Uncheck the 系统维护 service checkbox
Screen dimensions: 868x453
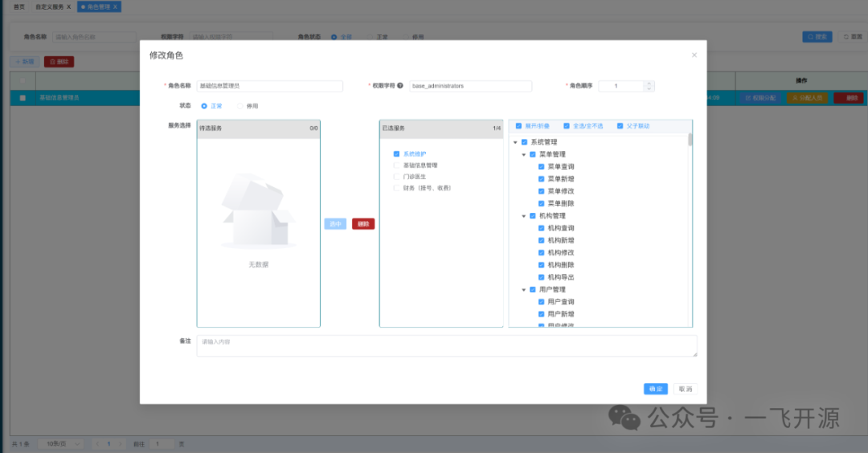(396, 153)
